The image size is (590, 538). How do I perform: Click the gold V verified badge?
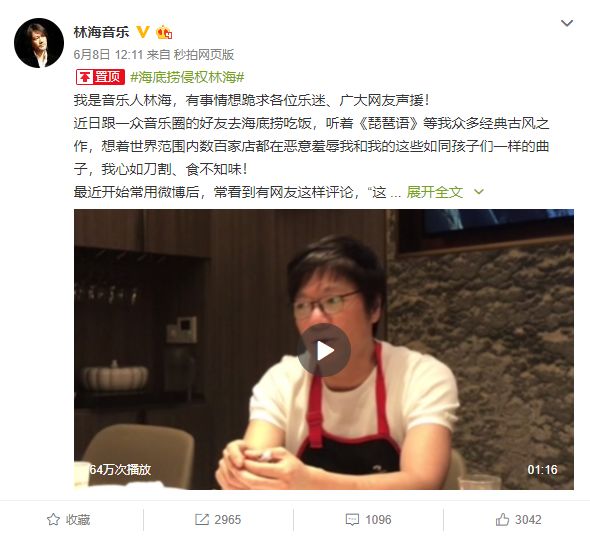142,32
